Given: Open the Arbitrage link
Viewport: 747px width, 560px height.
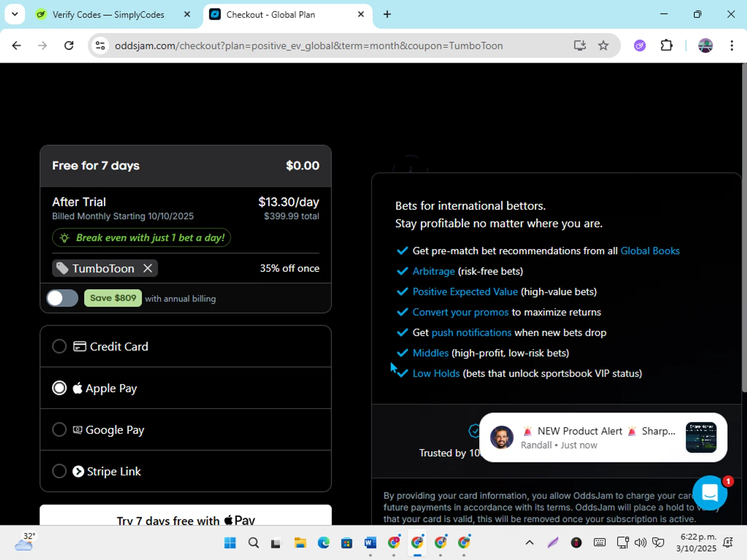Looking at the screenshot, I should point(433,271).
